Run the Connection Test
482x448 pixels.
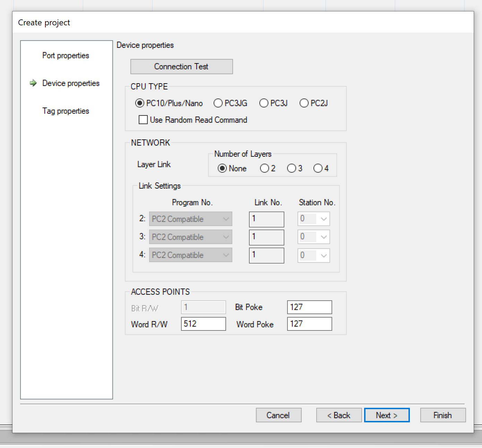tap(181, 67)
